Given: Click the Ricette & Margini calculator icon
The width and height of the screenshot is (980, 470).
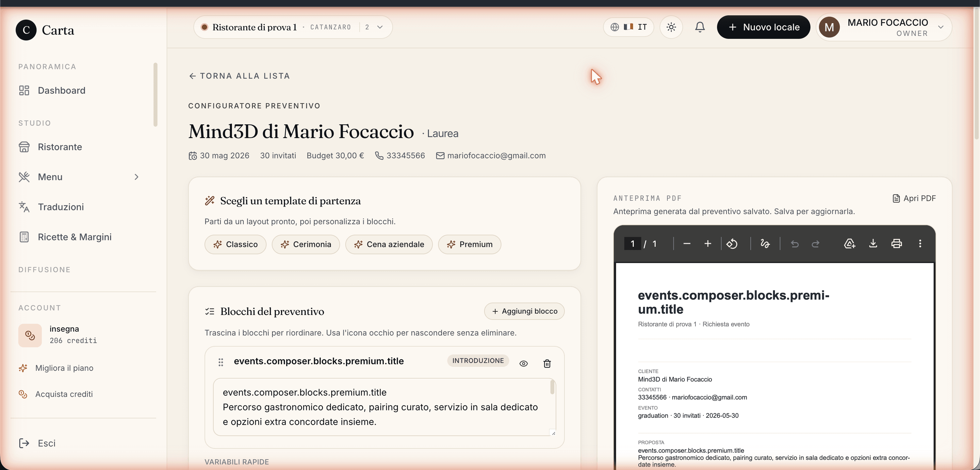Looking at the screenshot, I should [x=24, y=237].
